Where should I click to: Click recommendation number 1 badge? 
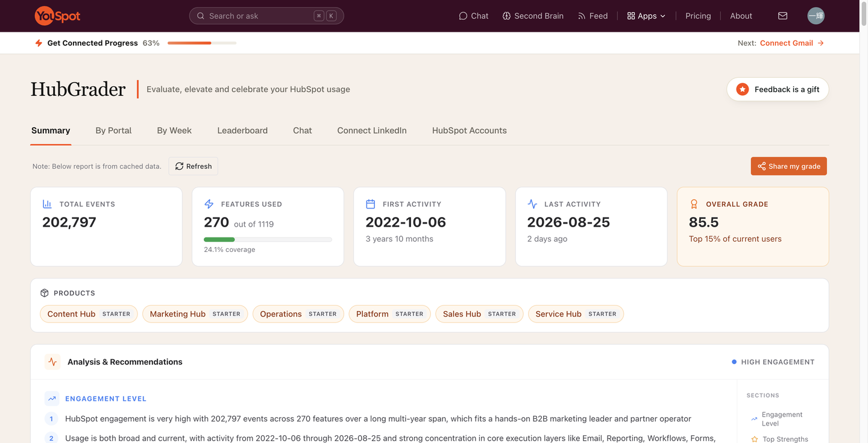tap(51, 419)
